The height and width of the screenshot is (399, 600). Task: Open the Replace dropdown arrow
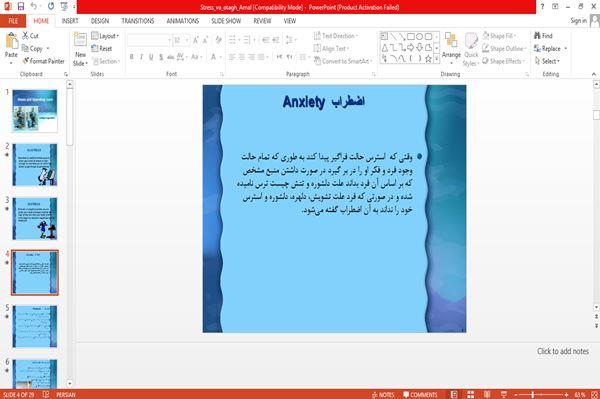pyautogui.click(x=566, y=48)
